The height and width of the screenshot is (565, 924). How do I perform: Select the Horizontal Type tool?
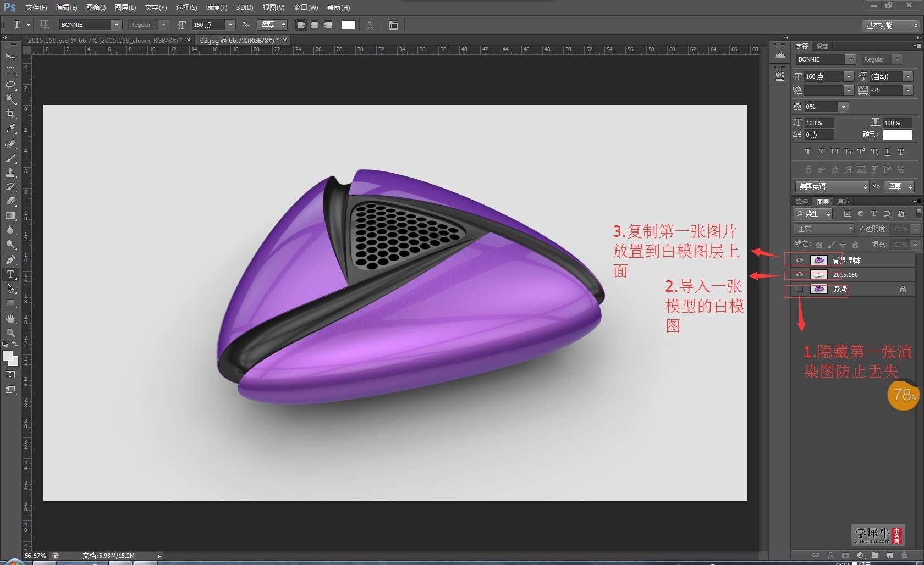[10, 274]
